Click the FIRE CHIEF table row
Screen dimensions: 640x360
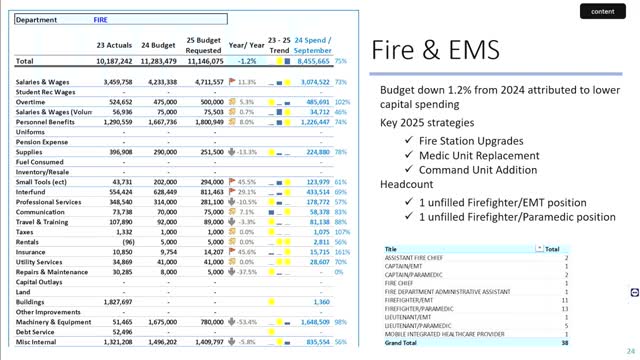tap(476, 283)
